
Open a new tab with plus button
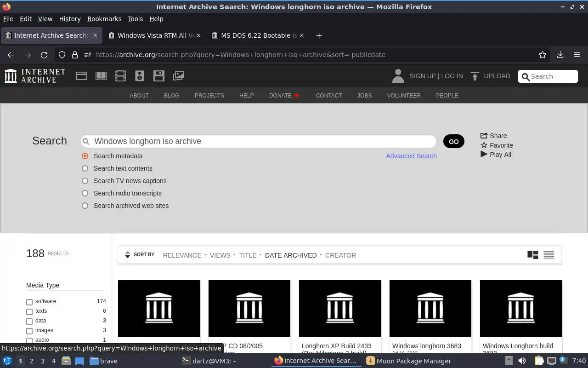coord(319,35)
